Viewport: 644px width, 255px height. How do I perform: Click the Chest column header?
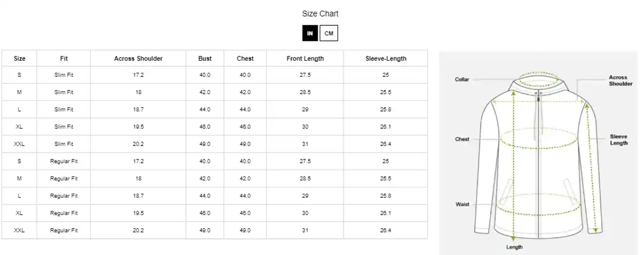point(245,59)
